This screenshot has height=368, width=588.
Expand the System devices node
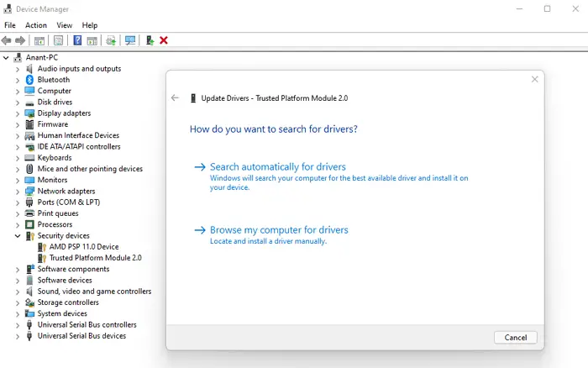coord(18,314)
